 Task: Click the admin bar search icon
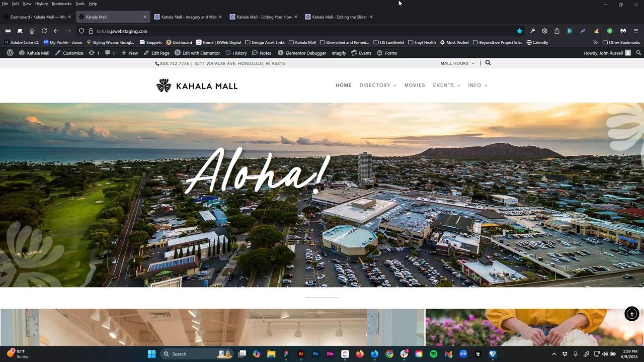[638, 53]
